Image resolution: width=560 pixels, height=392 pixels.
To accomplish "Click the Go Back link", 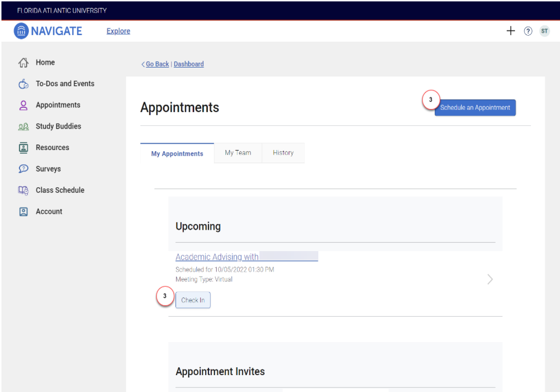I will tap(157, 64).
